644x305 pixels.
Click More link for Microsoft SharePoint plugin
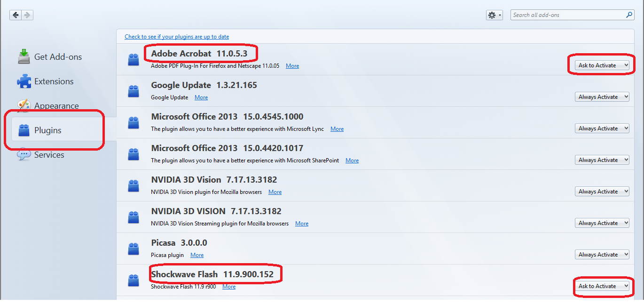[352, 161]
